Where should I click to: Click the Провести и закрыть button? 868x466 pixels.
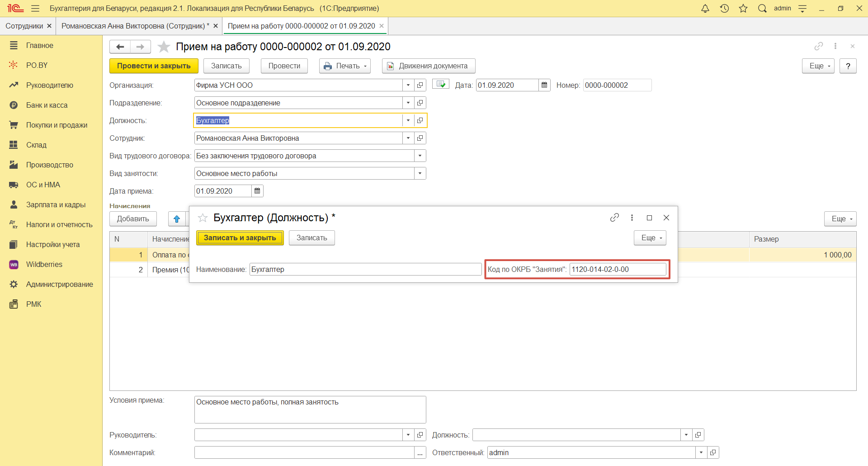coord(154,66)
